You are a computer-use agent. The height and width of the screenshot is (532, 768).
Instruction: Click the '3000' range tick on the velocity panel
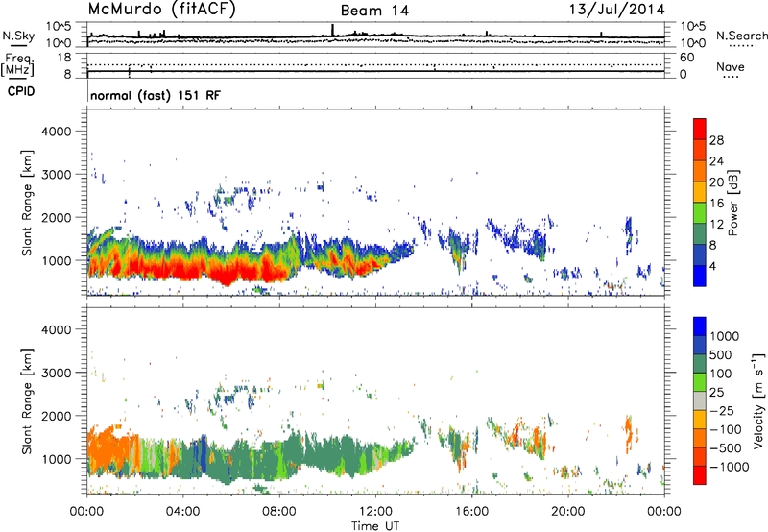(56, 373)
